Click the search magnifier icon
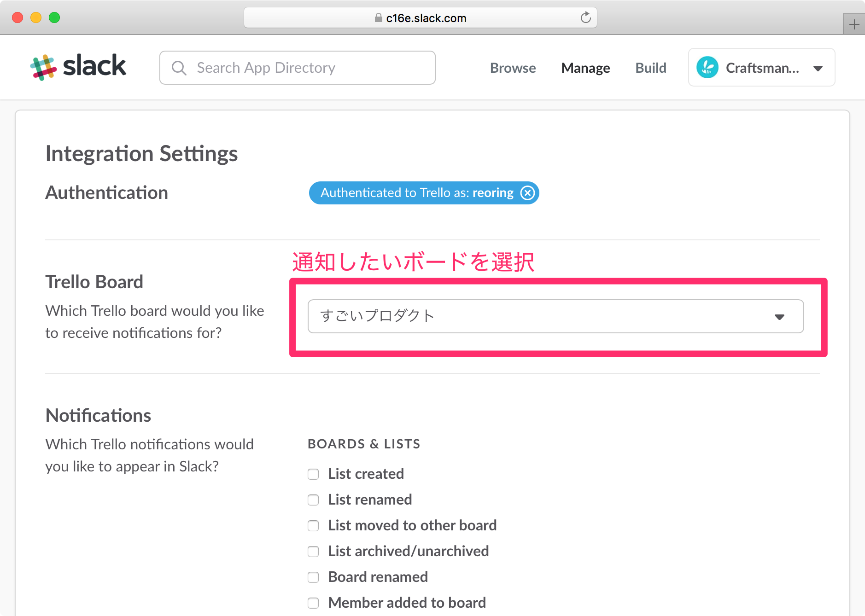 tap(179, 68)
